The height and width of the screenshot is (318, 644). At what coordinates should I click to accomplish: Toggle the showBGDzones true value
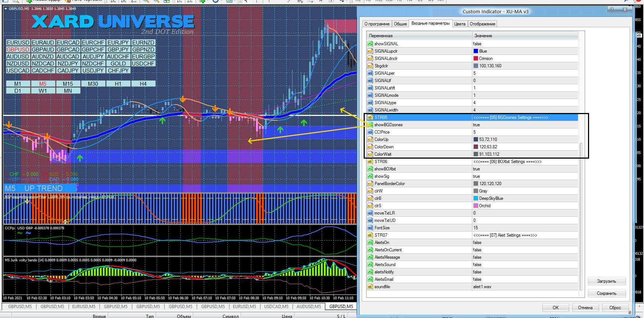(x=476, y=125)
